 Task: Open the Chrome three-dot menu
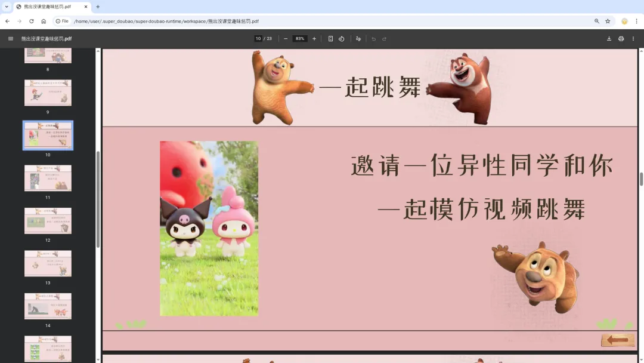tap(637, 21)
